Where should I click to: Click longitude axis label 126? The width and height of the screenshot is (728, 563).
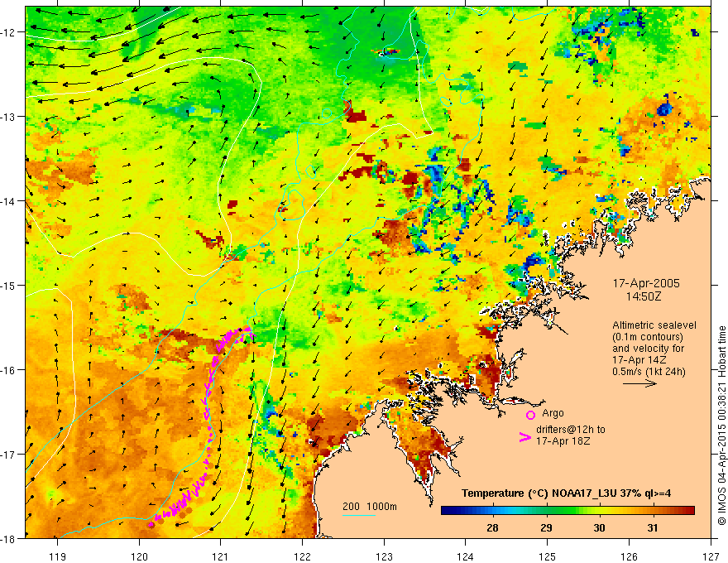[629, 556]
